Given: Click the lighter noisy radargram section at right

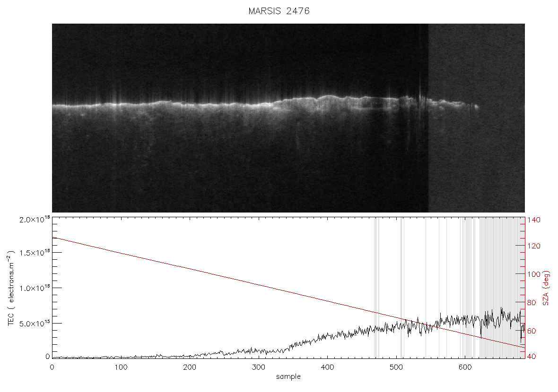Looking at the screenshot, I should coord(477,118).
